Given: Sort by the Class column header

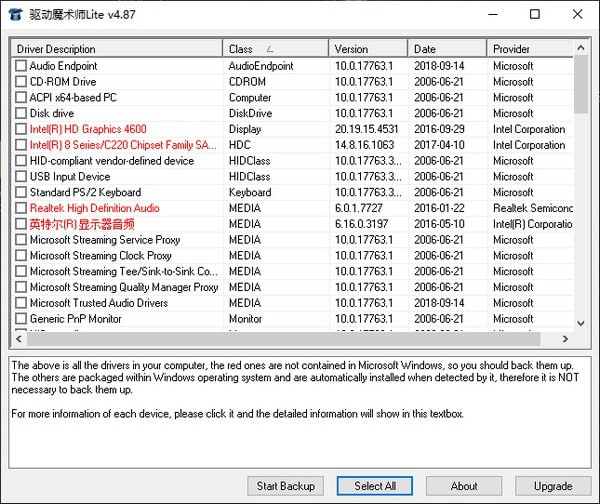Looking at the screenshot, I should (x=274, y=49).
